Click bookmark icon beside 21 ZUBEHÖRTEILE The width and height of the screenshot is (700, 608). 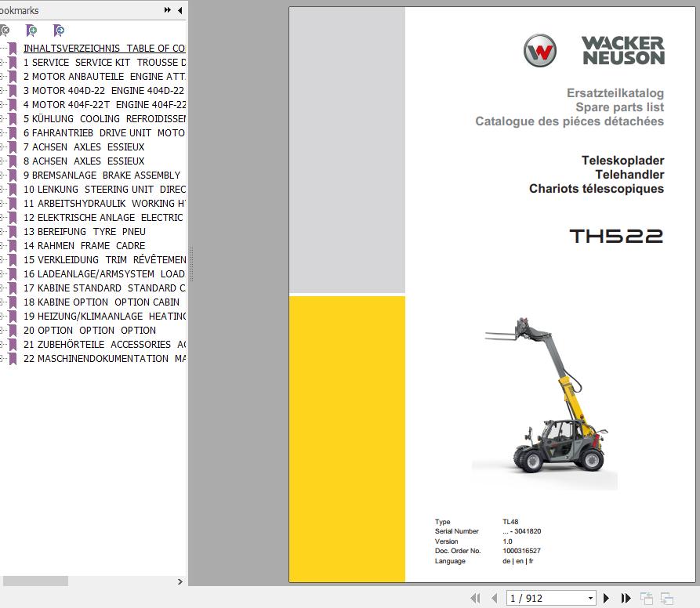(13, 345)
